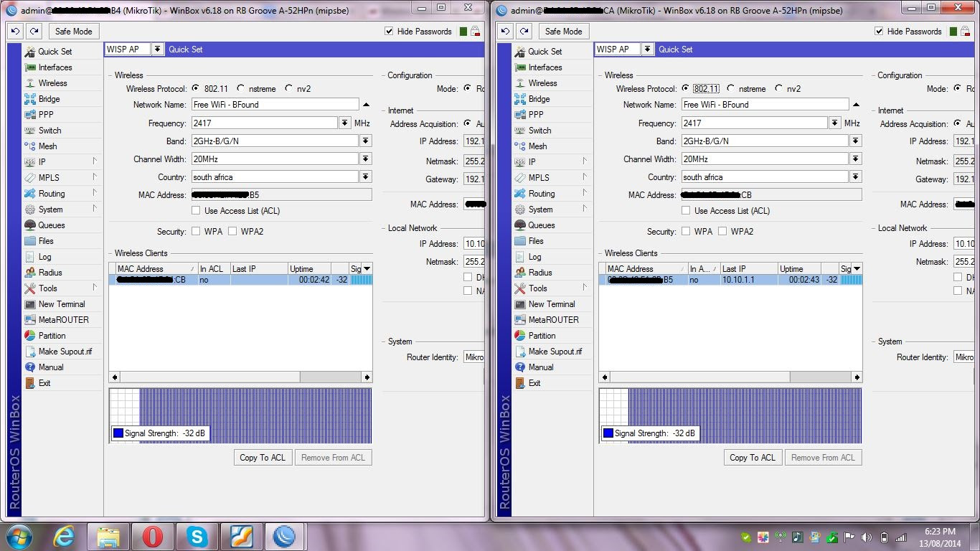Viewport: 980px width, 551px height.
Task: Sort by Last IP column in right clients table
Action: pyautogui.click(x=748, y=269)
